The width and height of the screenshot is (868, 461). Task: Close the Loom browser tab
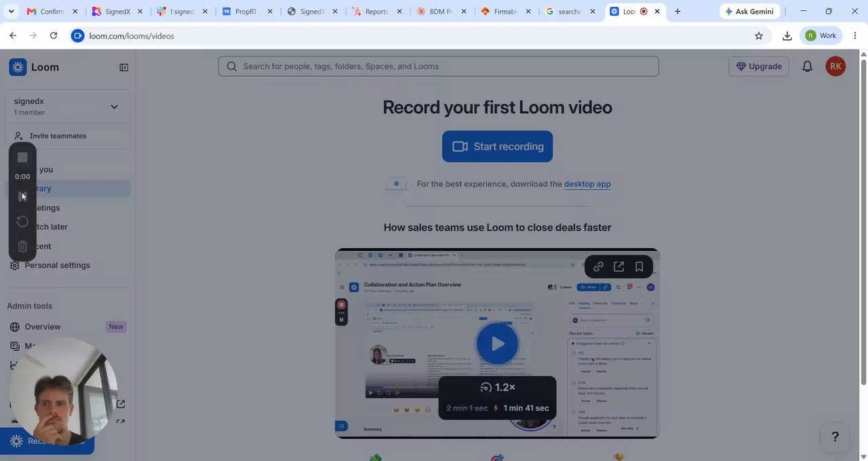point(657,12)
